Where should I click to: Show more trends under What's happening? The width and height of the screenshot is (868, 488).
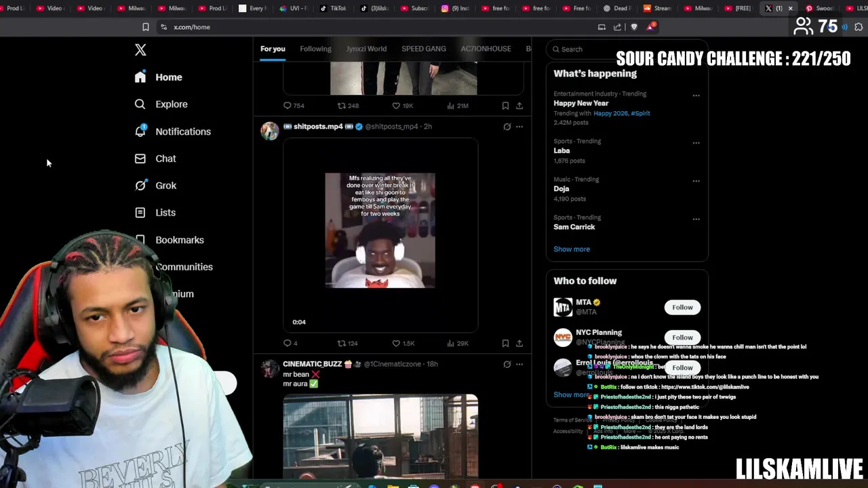coord(572,249)
